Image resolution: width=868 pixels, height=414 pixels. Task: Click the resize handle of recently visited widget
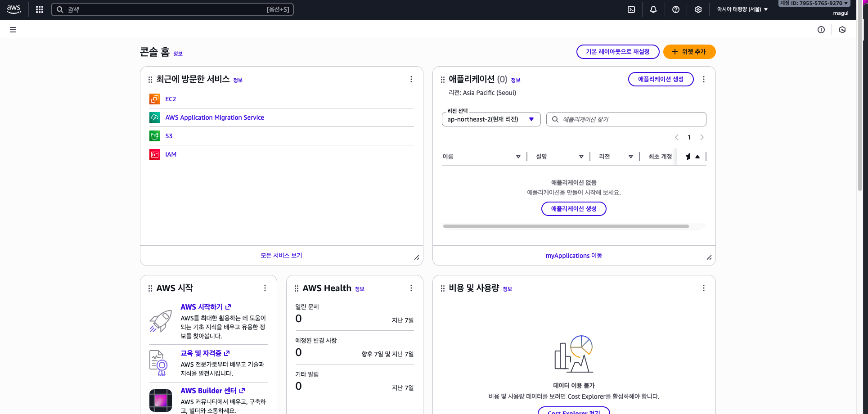(417, 257)
